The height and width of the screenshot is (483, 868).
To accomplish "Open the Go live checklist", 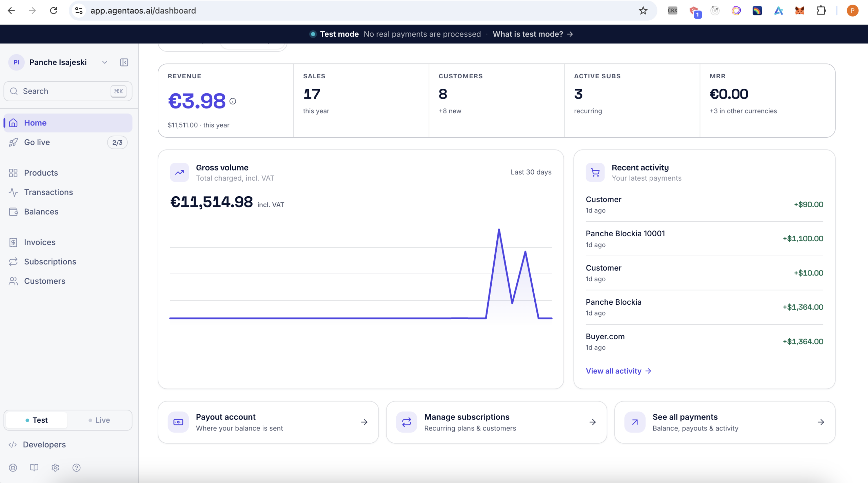I will click(x=68, y=142).
